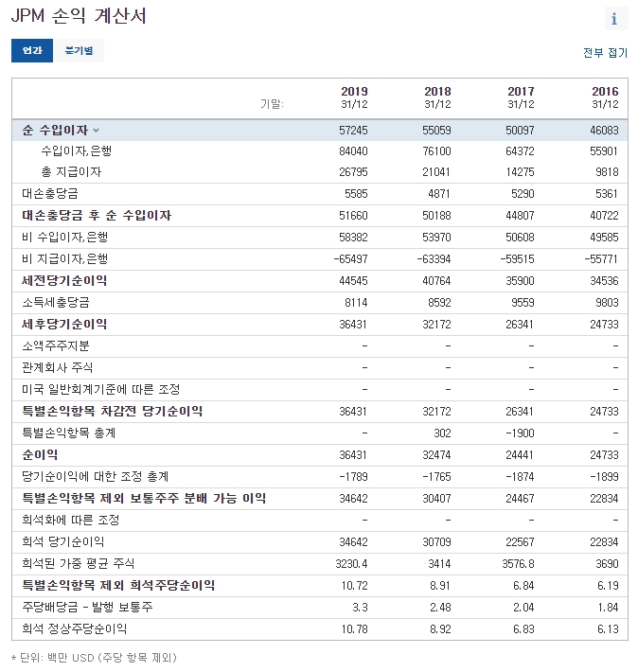The height and width of the screenshot is (672, 638).
Task: Click the value 51660 for 2019
Action: [x=353, y=216]
